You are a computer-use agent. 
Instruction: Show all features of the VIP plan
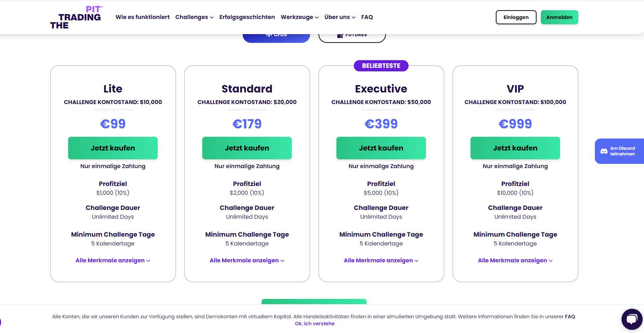pos(515,261)
